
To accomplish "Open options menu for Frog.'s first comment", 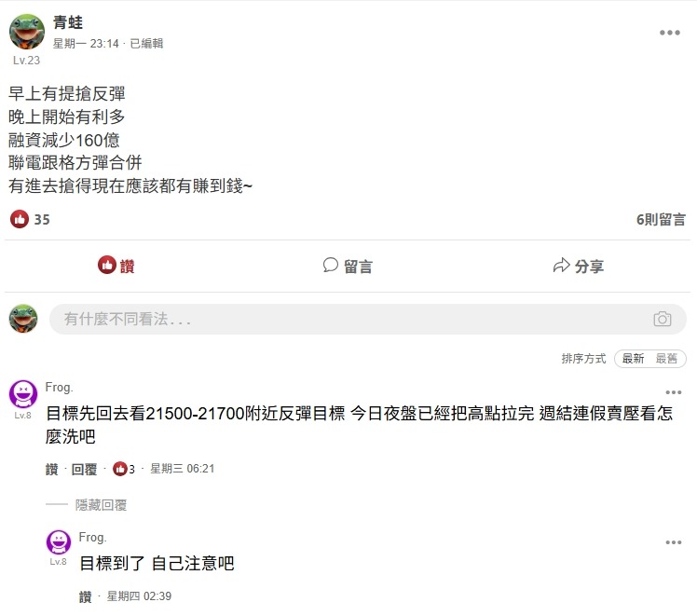I will (x=673, y=392).
